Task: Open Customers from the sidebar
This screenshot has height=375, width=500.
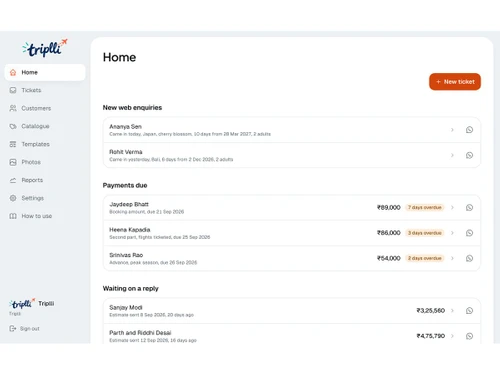Action: click(x=45, y=108)
